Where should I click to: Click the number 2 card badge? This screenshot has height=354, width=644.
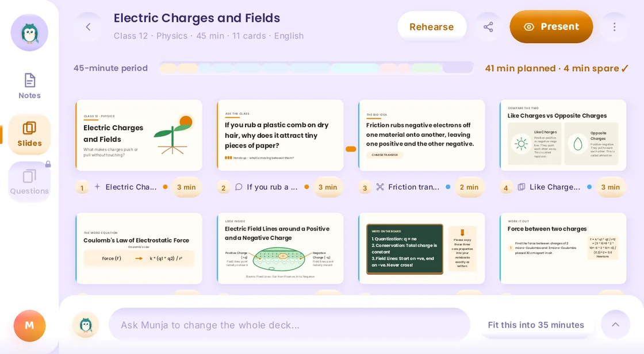click(224, 188)
